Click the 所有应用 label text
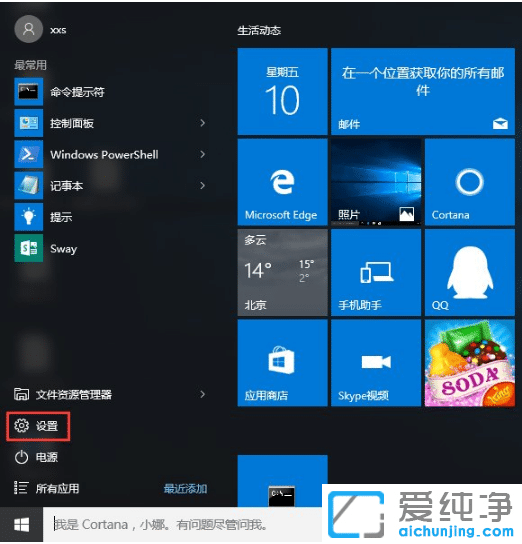Image resolution: width=522 pixels, height=544 pixels. pyautogui.click(x=58, y=488)
